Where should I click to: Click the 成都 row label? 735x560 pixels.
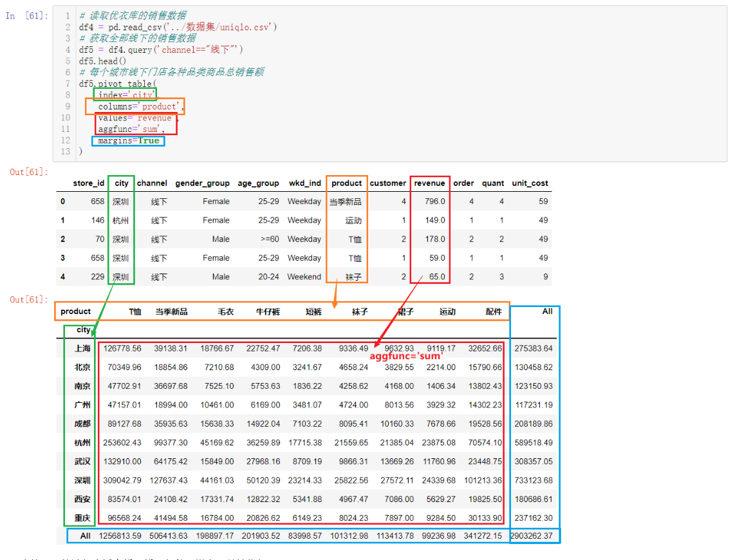tap(82, 424)
